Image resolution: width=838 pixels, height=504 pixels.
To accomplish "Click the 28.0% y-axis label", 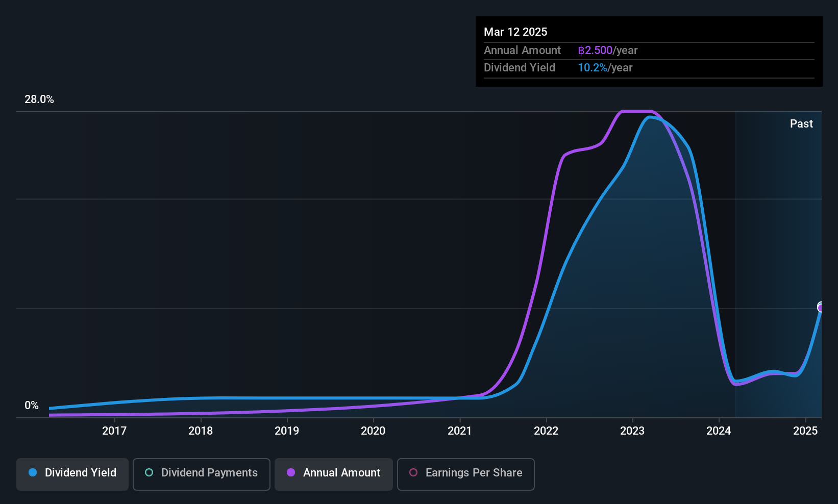I will 39,99.
